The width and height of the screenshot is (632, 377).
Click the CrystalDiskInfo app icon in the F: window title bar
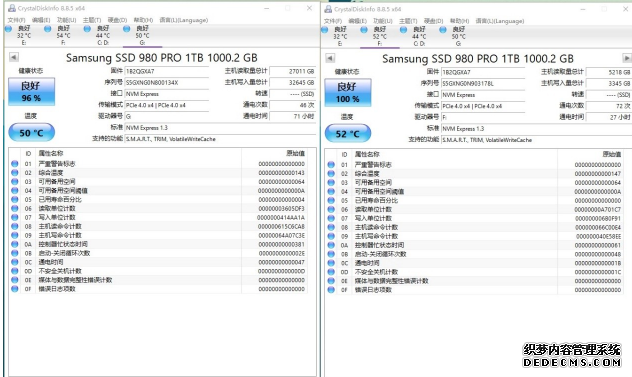pos(328,9)
